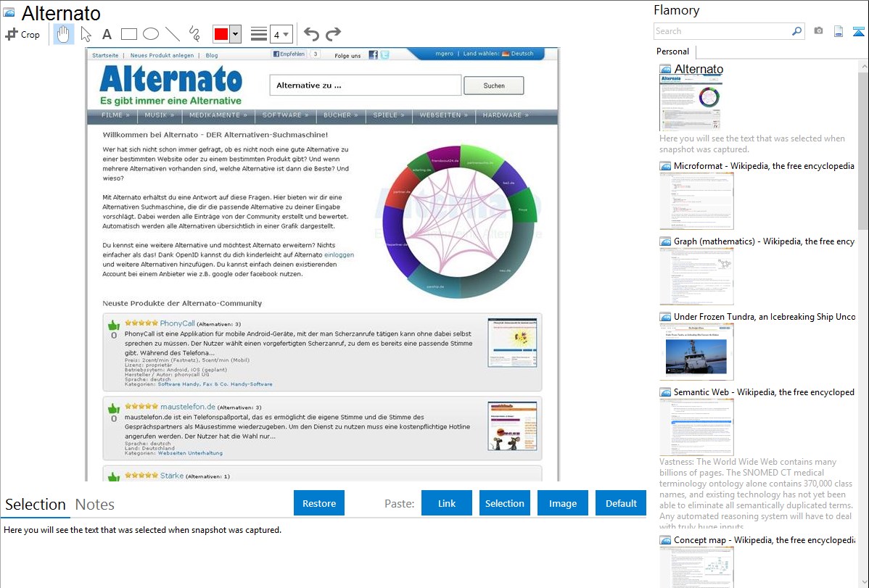Click the Suchen button in the captured page

[x=494, y=86]
